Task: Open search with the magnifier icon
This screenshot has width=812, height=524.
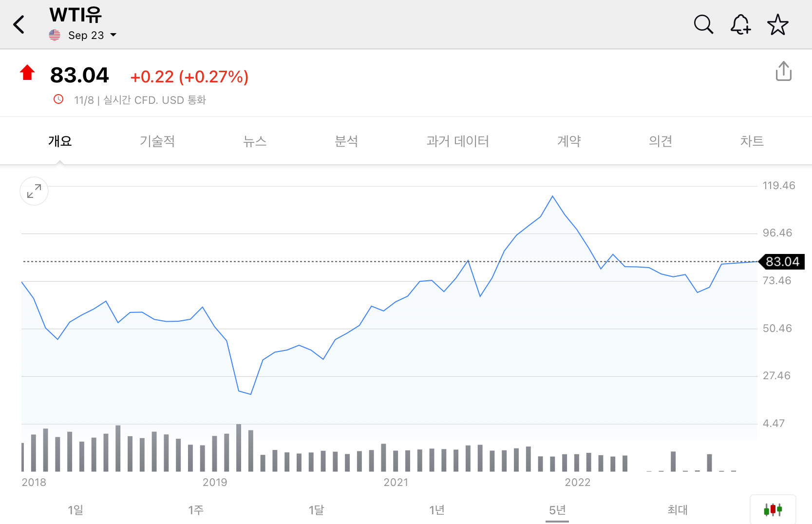Action: [x=703, y=24]
